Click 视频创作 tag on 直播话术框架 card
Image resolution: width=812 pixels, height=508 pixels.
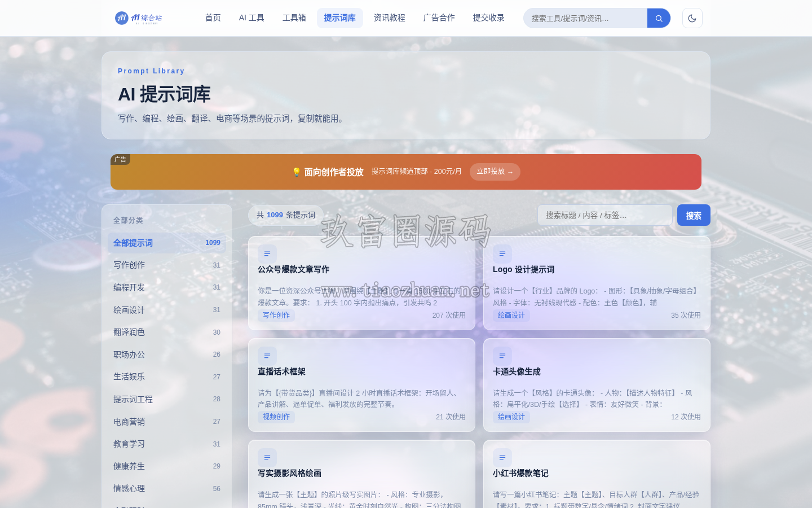click(276, 417)
